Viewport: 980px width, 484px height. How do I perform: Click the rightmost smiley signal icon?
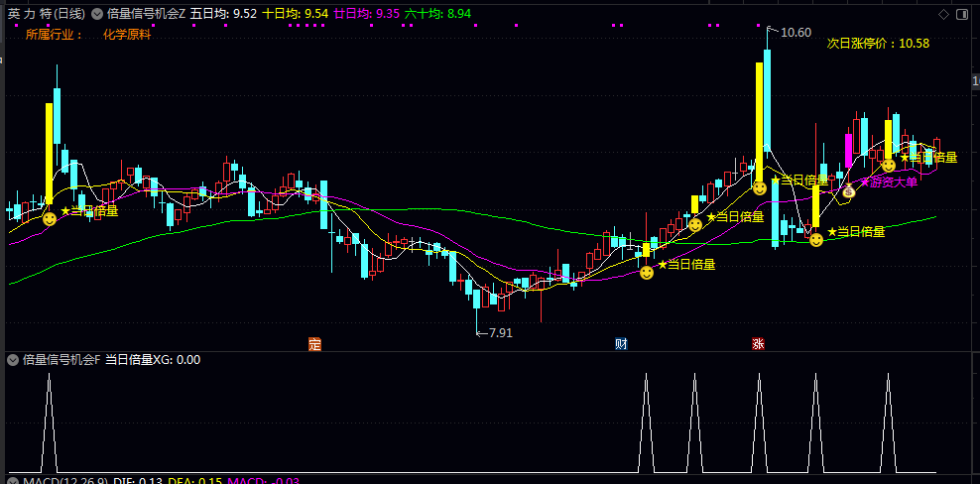[888, 166]
